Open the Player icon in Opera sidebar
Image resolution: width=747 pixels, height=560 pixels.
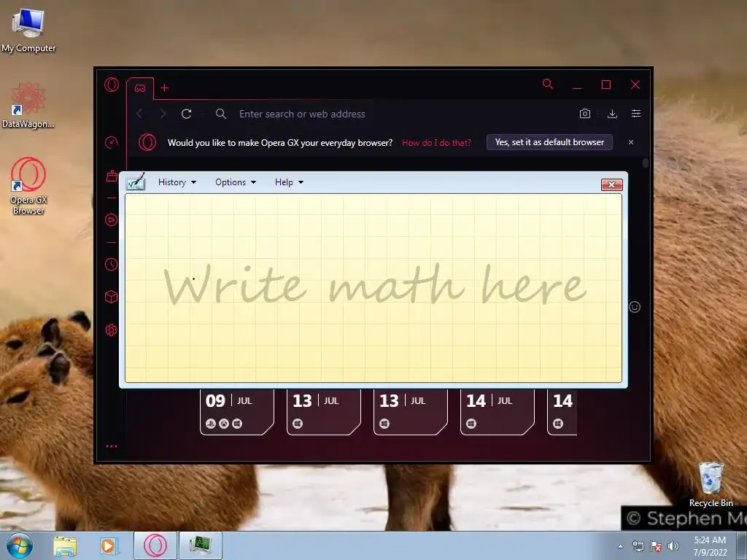click(x=111, y=219)
